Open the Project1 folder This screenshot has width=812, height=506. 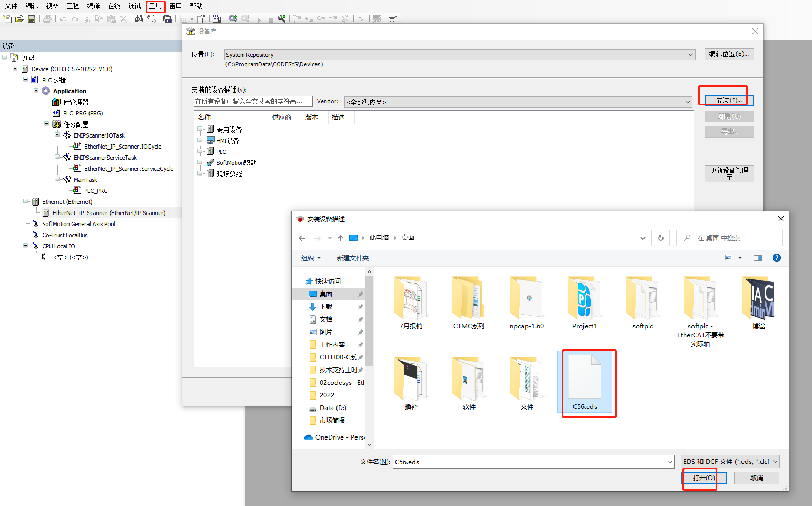click(x=585, y=303)
